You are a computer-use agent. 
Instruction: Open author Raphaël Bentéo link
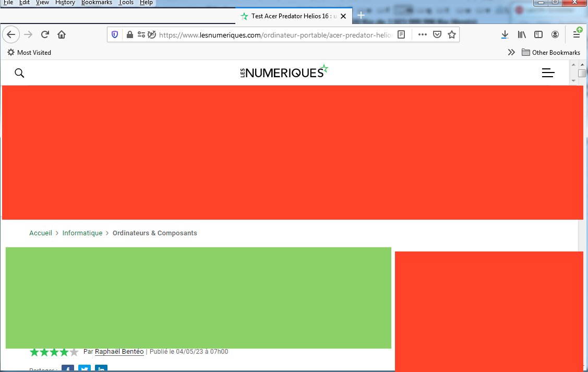(119, 351)
